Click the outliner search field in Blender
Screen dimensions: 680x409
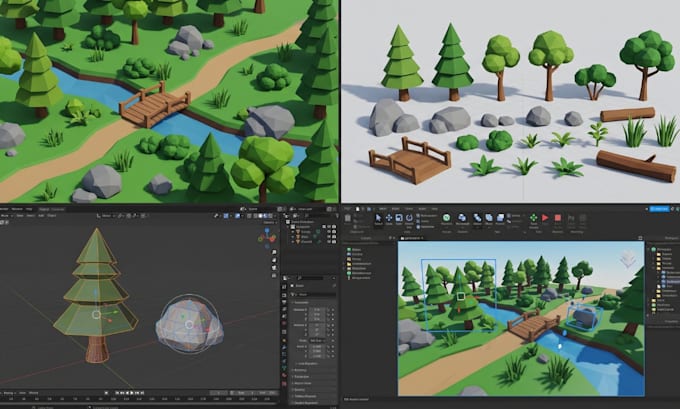pyautogui.click(x=320, y=215)
